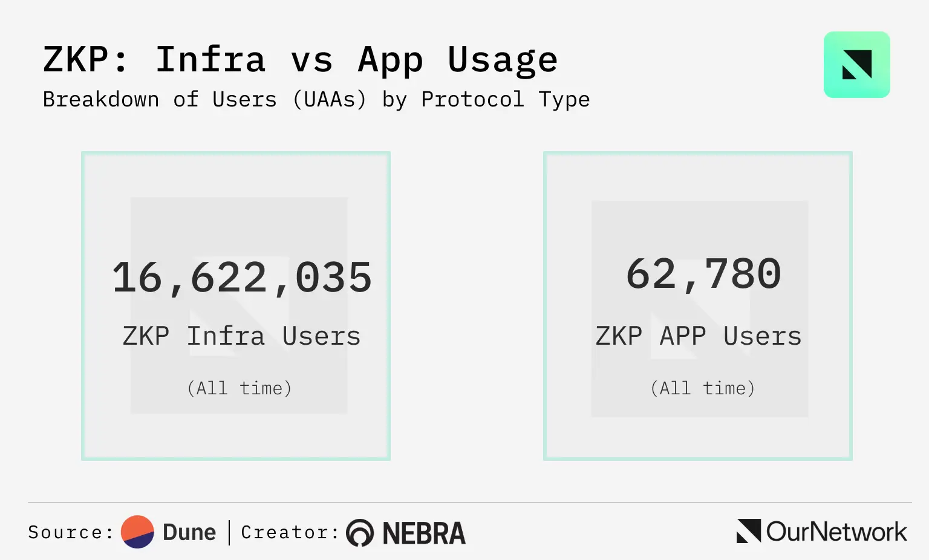Screen dimensions: 929x560
Task: Click the ZKP APP Users label
Action: point(699,336)
